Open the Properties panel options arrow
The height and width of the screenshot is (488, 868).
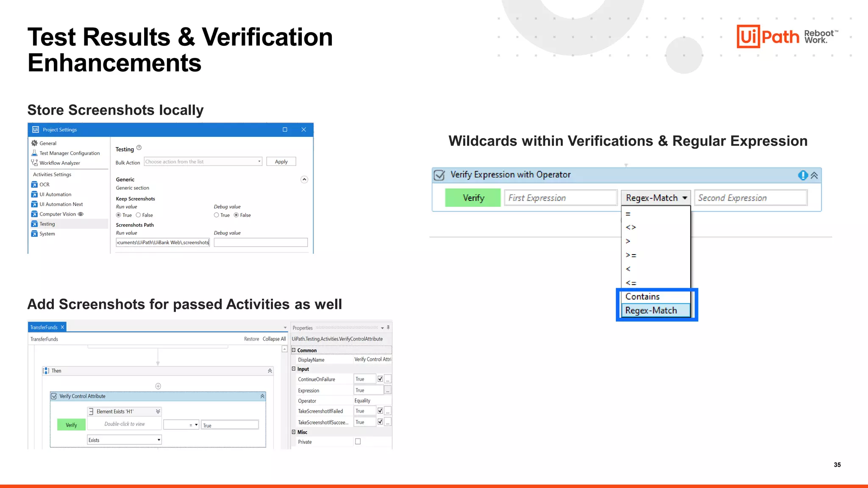[382, 328]
